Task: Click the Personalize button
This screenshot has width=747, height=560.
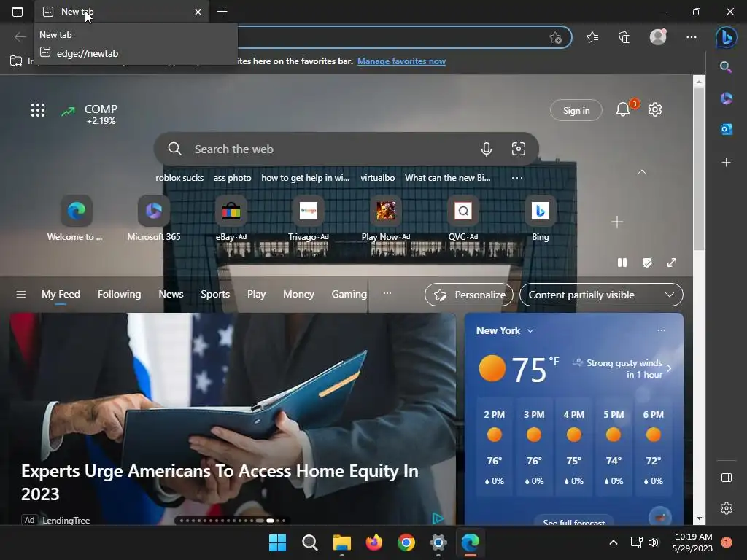Action: click(x=469, y=295)
